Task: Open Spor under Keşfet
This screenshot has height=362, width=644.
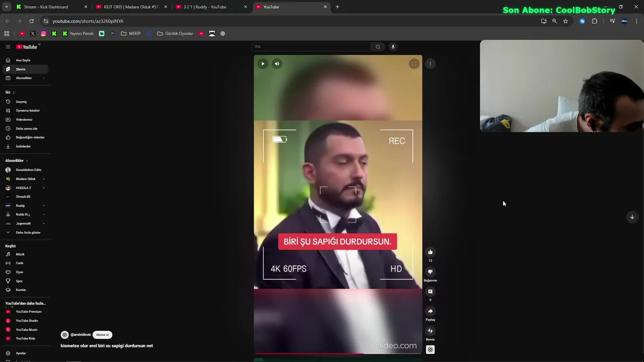Action: (x=25, y=281)
